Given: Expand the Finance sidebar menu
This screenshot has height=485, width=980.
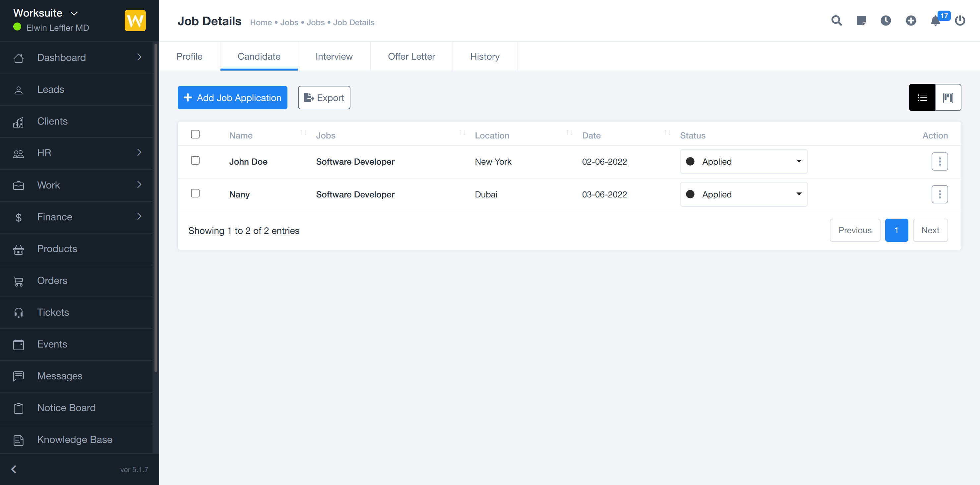Looking at the screenshot, I should pos(76,217).
